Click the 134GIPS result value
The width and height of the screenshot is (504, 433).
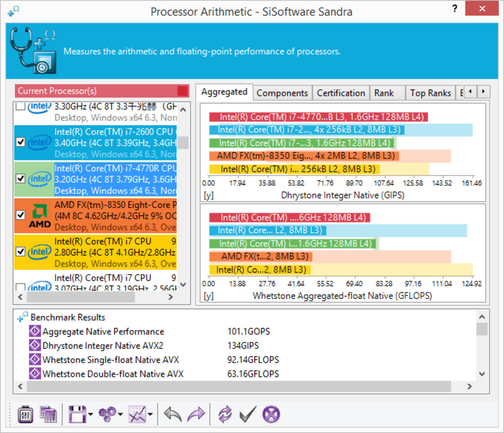243,346
